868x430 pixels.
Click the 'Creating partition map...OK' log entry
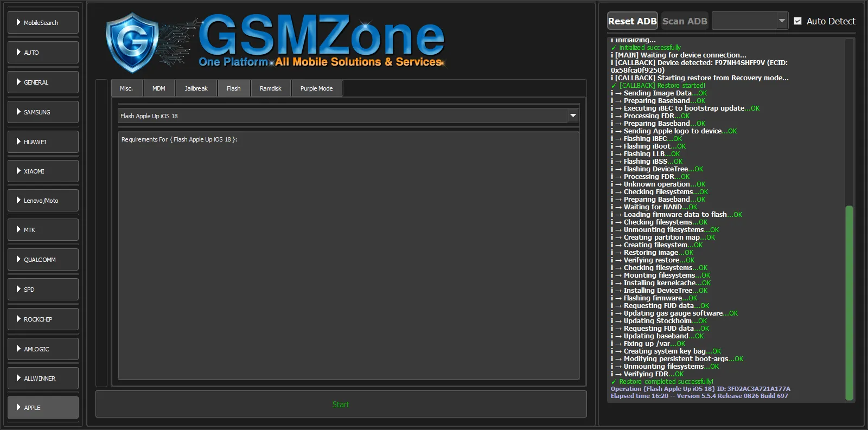[663, 238]
